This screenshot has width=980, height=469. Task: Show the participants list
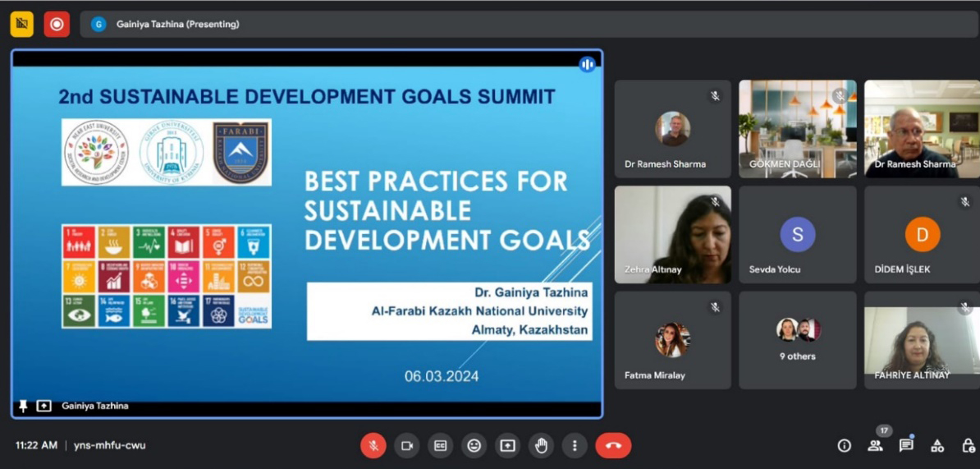click(875, 445)
